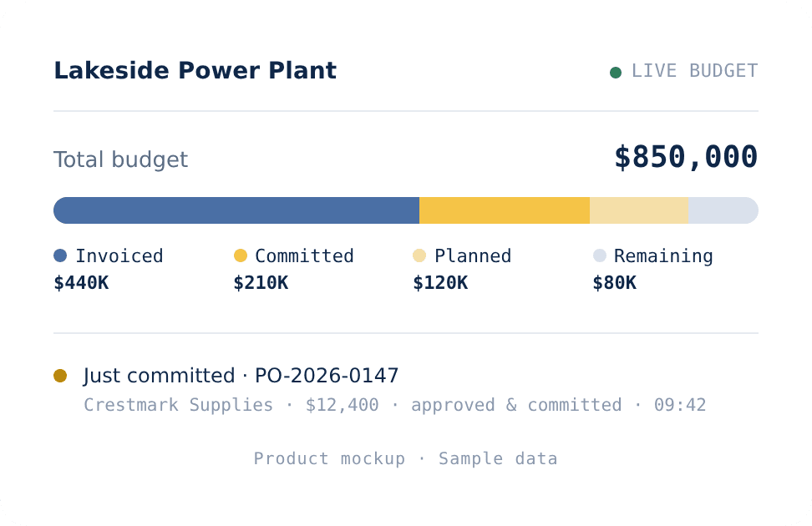The width and height of the screenshot is (812, 526).
Task: Click the LIVE BUDGET label
Action: pyautogui.click(x=694, y=71)
